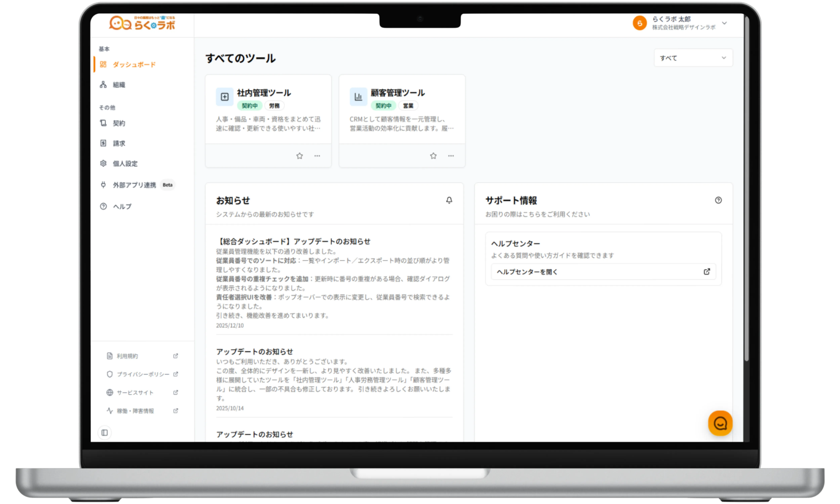Click the 社内管理ツール plus box icon
Viewport: 840px width, 504px height.
coord(225,97)
